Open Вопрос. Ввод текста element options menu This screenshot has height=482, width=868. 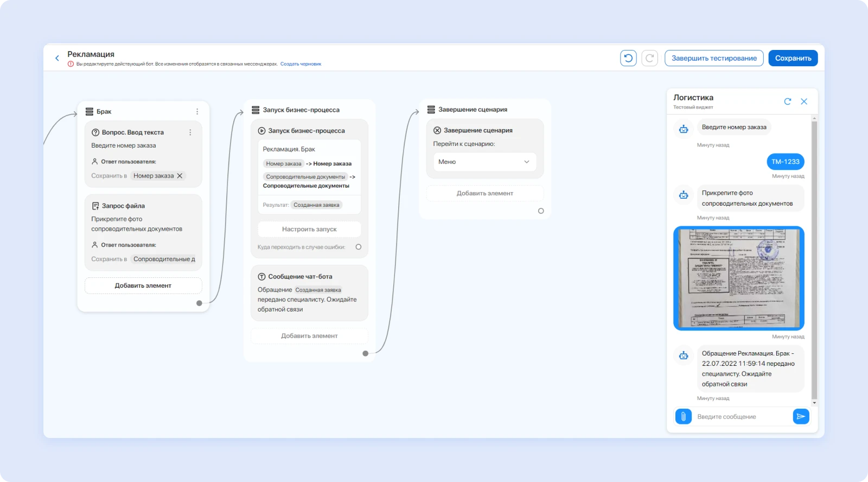190,132
